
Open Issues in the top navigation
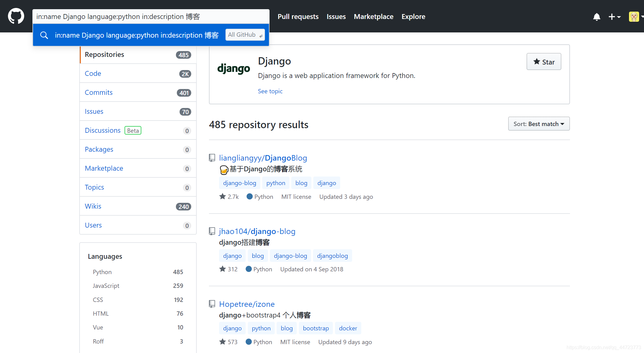point(336,17)
